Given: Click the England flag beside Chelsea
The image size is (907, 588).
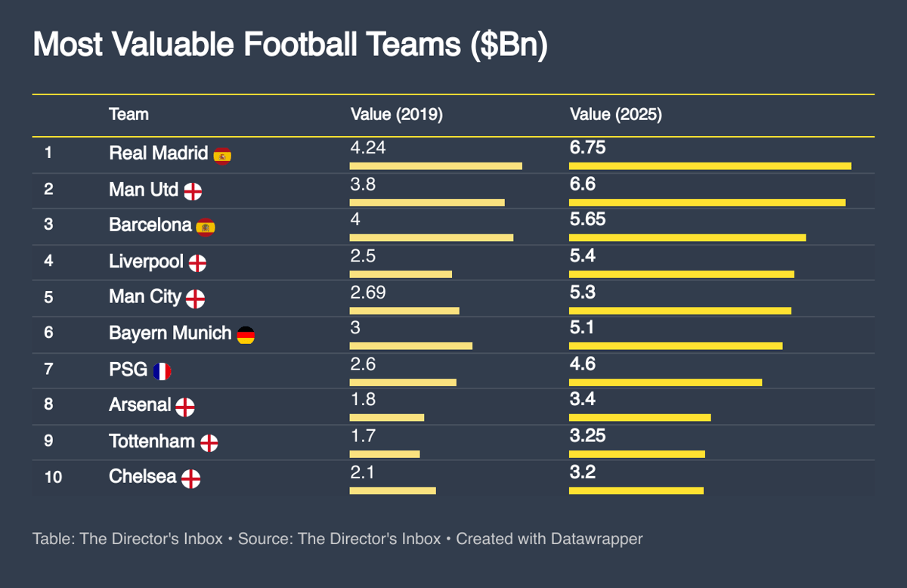Looking at the screenshot, I should coord(191,478).
